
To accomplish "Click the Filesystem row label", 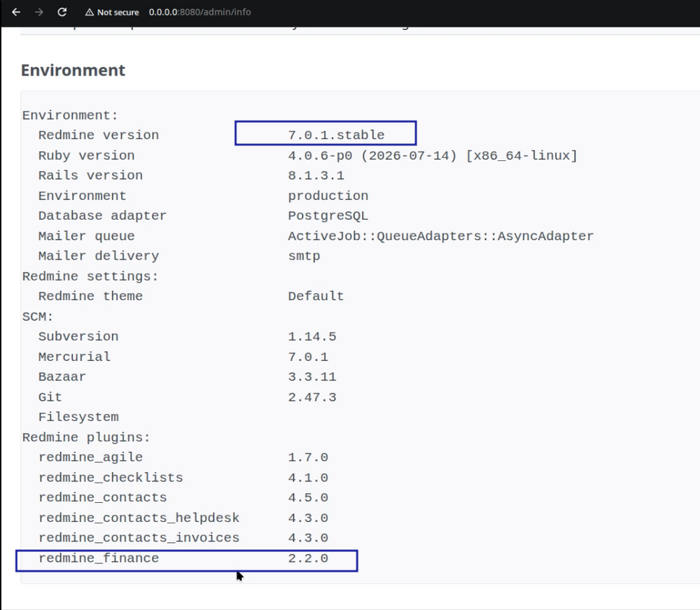I will pos(78,417).
